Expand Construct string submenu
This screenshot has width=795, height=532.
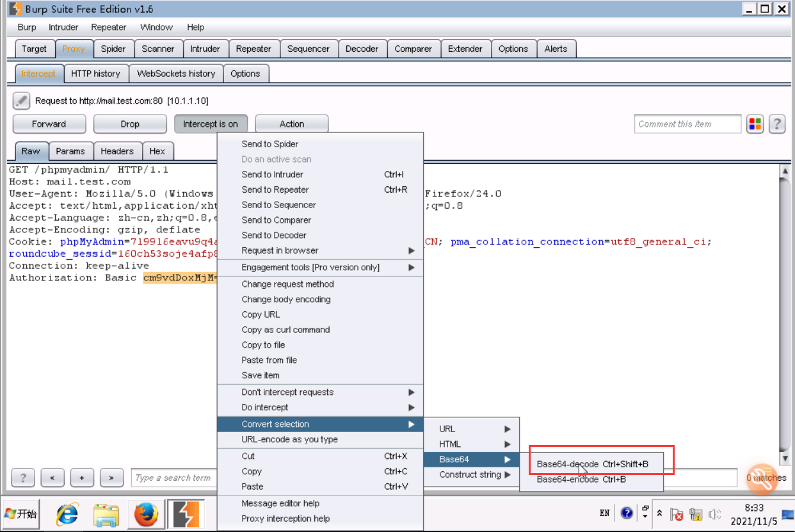[472, 475]
